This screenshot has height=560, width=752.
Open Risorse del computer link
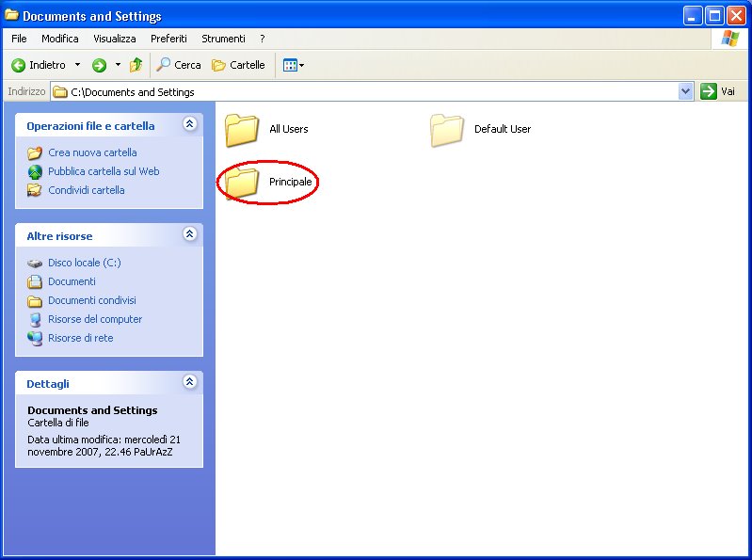95,319
